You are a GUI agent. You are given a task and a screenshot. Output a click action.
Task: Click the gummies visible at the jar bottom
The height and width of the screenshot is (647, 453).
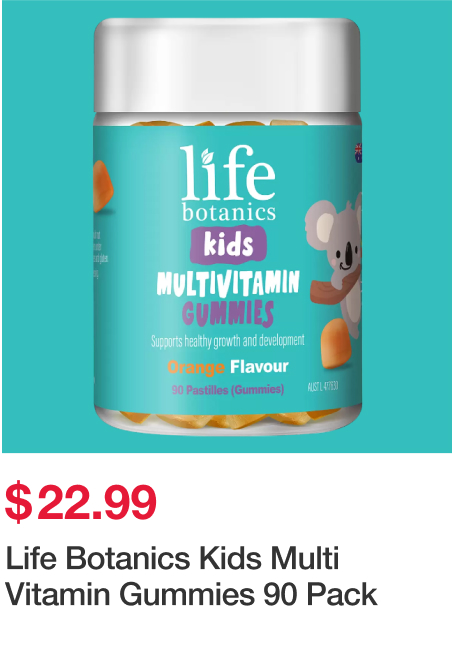point(227,419)
